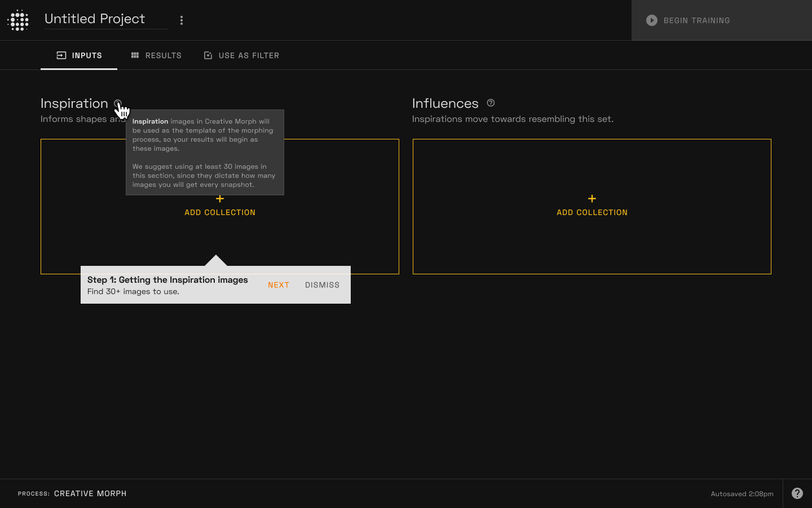Viewport: 812px width, 508px height.
Task: Click the help icon beside Inspiration heading
Action: 117,103
